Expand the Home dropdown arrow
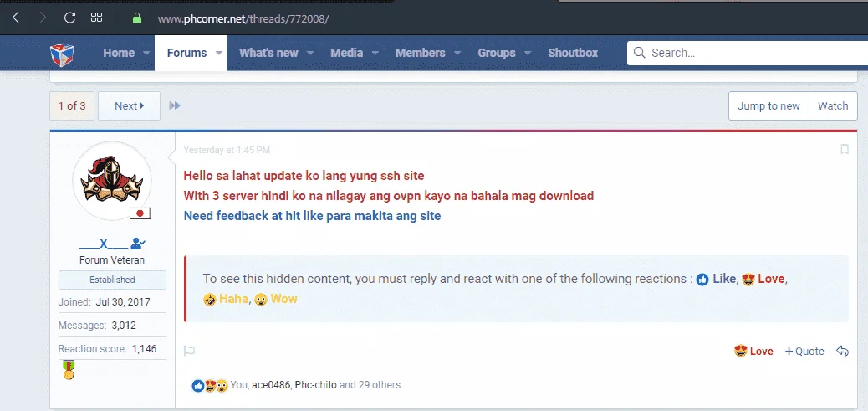Image resolution: width=868 pixels, height=411 pixels. coord(146,54)
